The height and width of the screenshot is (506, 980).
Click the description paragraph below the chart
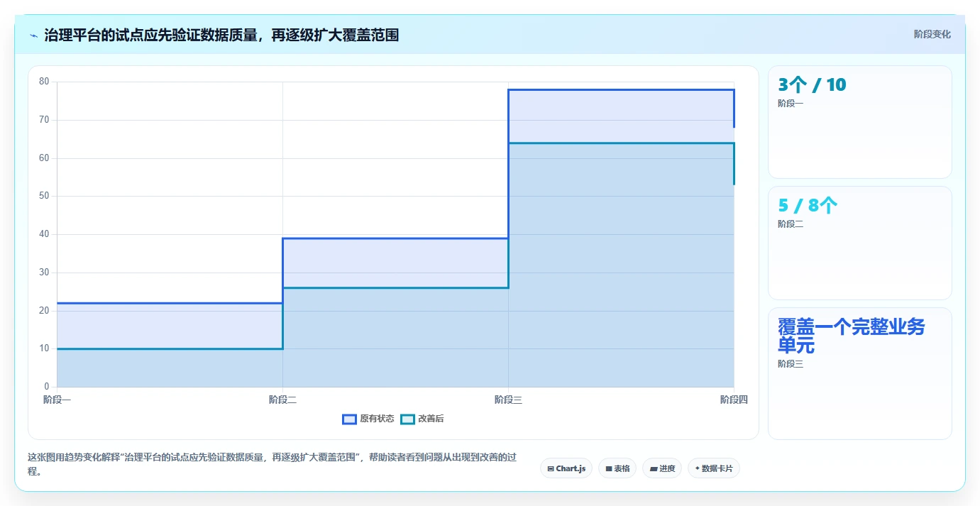[272, 464]
